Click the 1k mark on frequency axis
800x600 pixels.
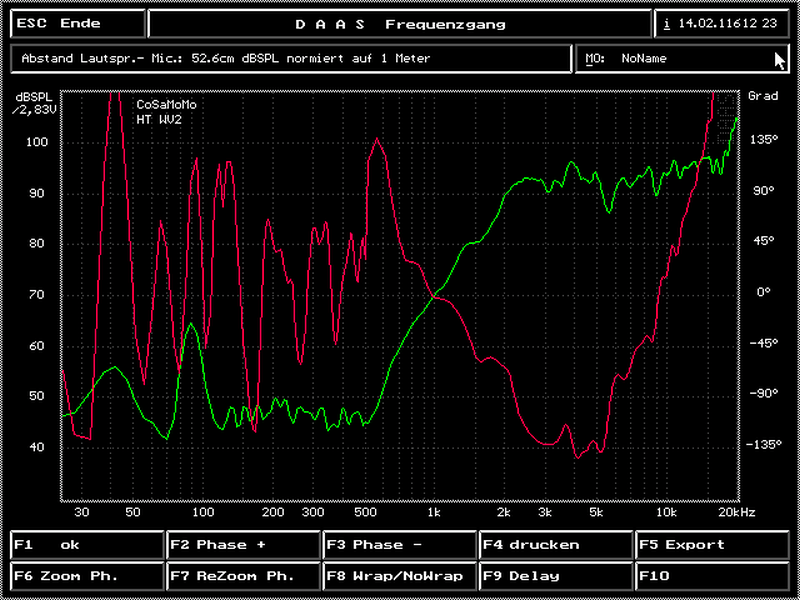433,512
